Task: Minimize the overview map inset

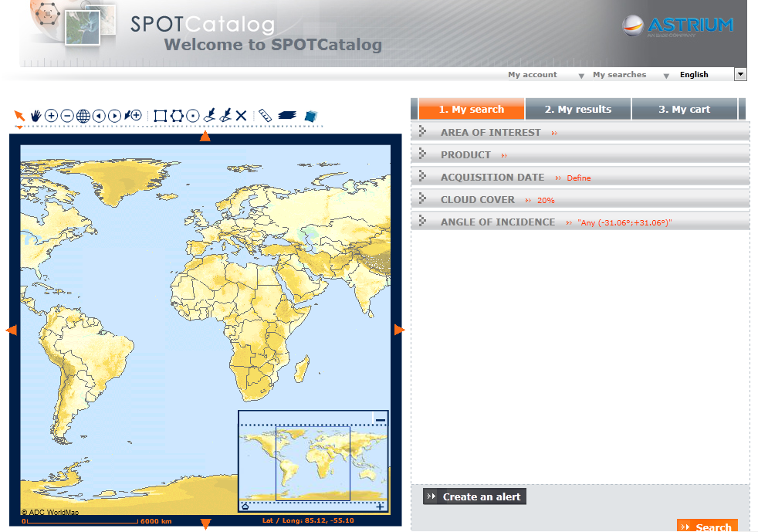Action: point(381,420)
